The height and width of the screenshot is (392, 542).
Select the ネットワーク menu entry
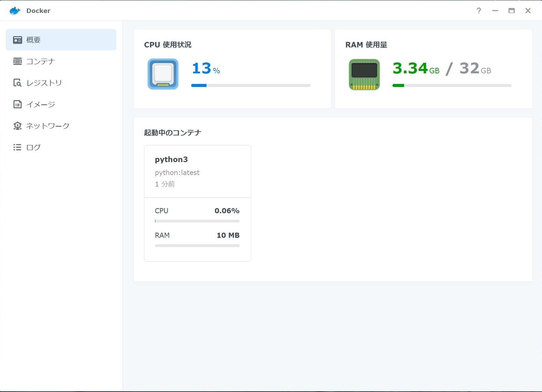[48, 126]
